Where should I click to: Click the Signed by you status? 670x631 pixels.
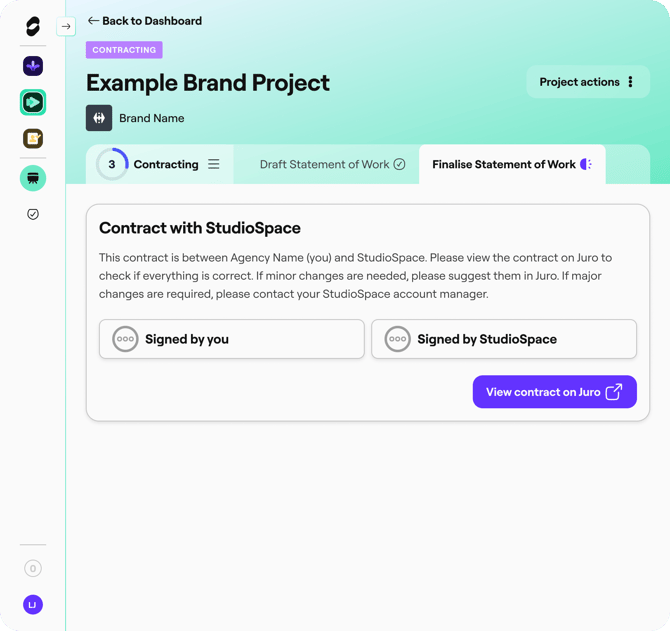pyautogui.click(x=231, y=339)
